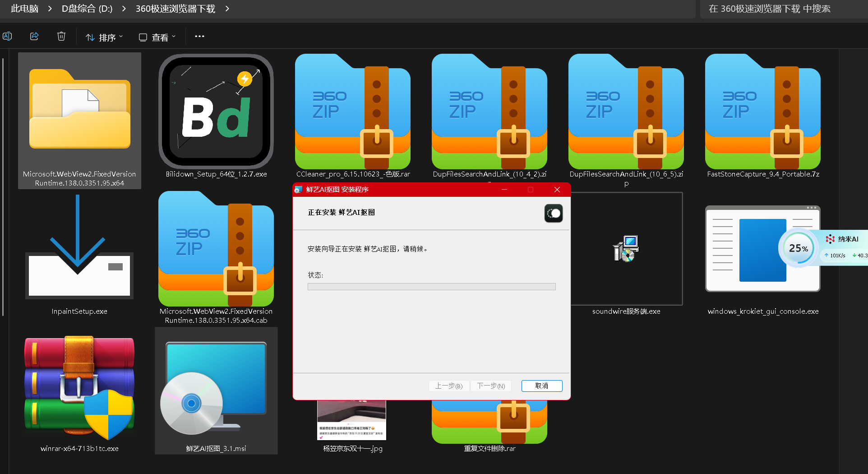The image size is (868, 474).
Task: Click the 360极速浏览器下载 breadcrumb
Action: tap(175, 9)
